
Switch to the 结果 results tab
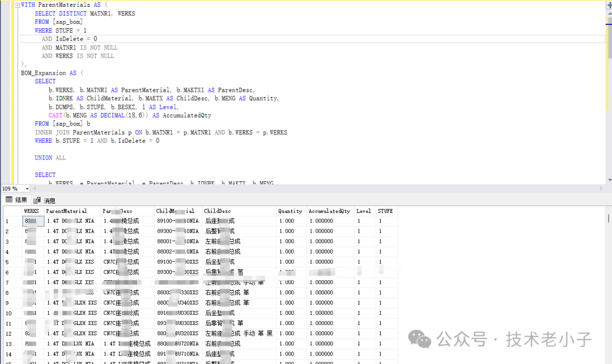click(x=21, y=200)
